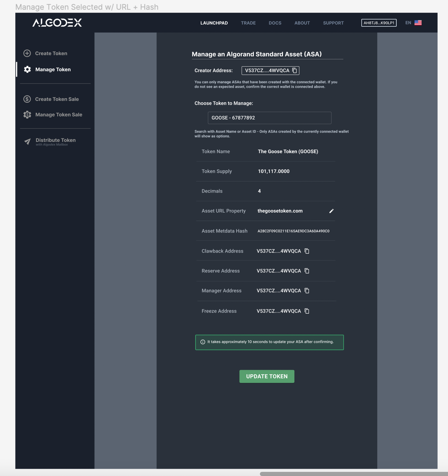Click the connected wallet AH8TJ8...K90LP1 button

coord(379,23)
